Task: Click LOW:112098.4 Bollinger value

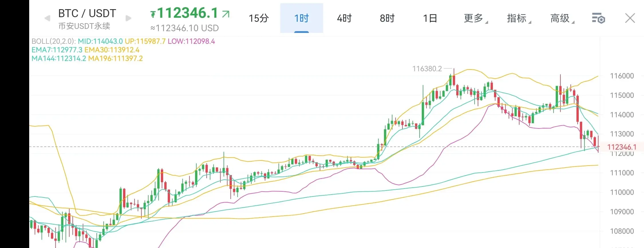Action: pos(191,41)
